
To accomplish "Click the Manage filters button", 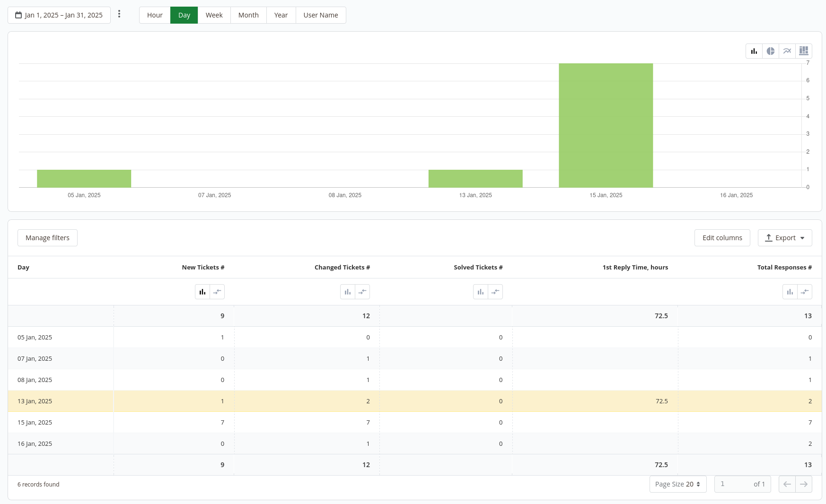I will (x=47, y=238).
